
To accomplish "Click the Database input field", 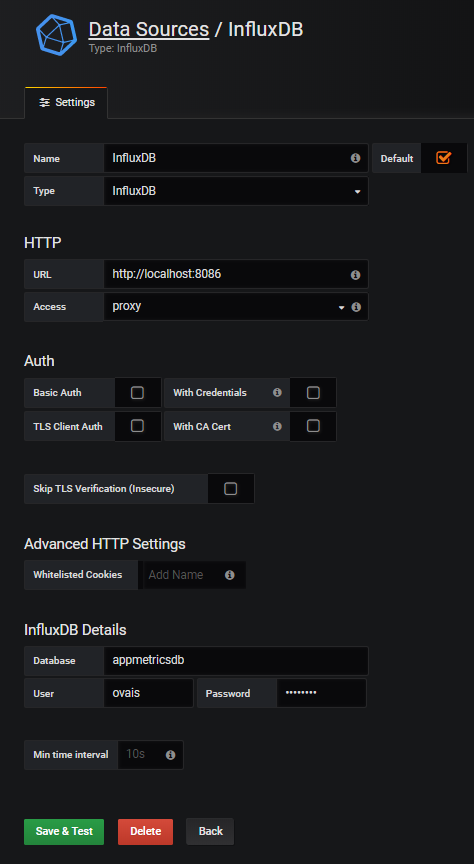I will [x=236, y=660].
